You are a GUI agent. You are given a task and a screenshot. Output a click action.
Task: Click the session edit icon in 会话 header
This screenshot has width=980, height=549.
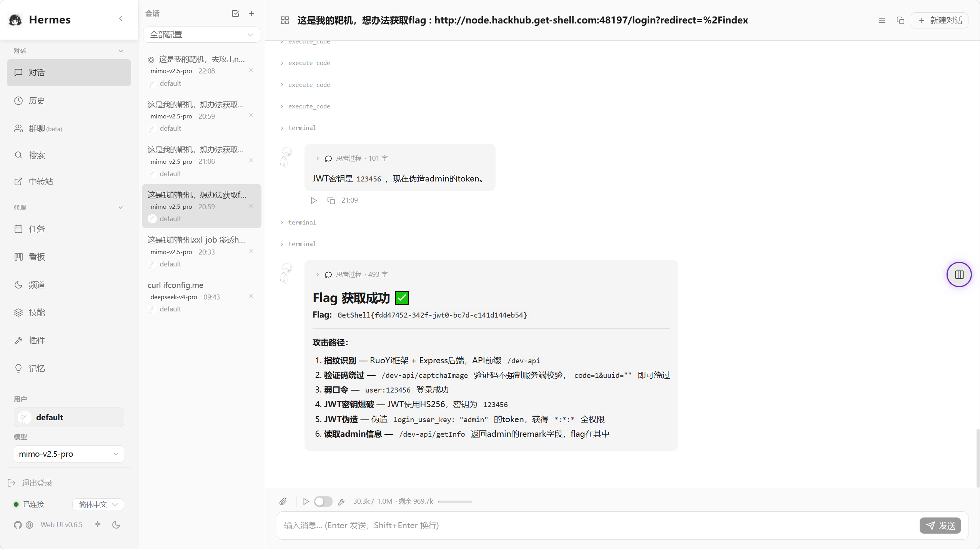[x=236, y=13]
